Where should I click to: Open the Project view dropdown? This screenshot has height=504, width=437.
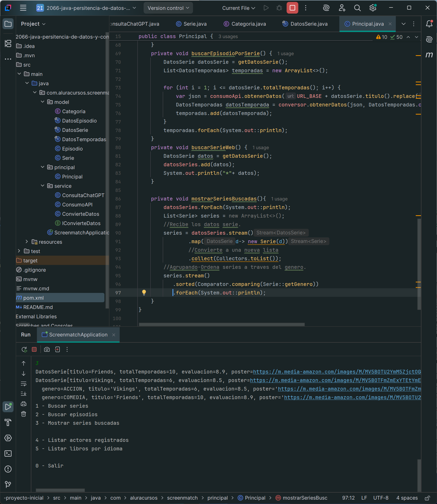point(33,24)
